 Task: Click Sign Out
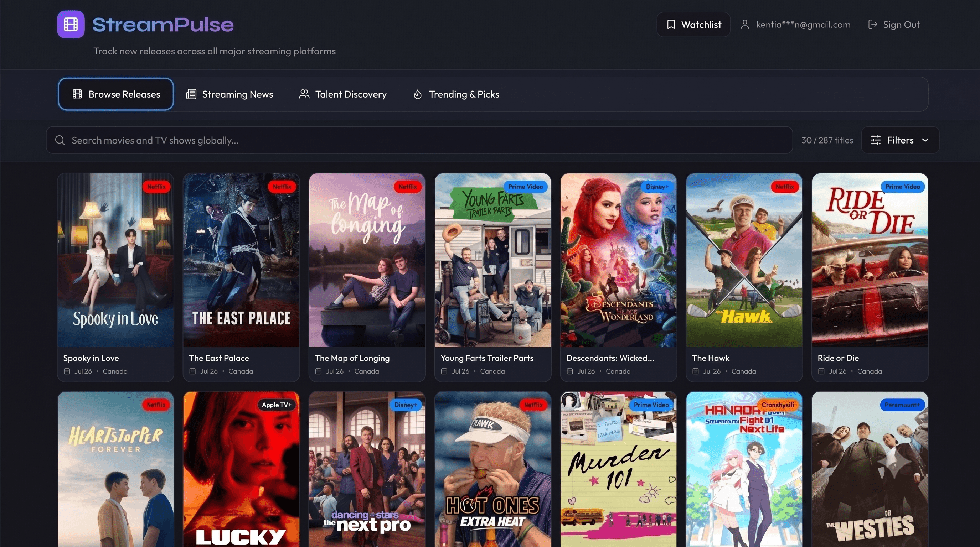pos(894,25)
